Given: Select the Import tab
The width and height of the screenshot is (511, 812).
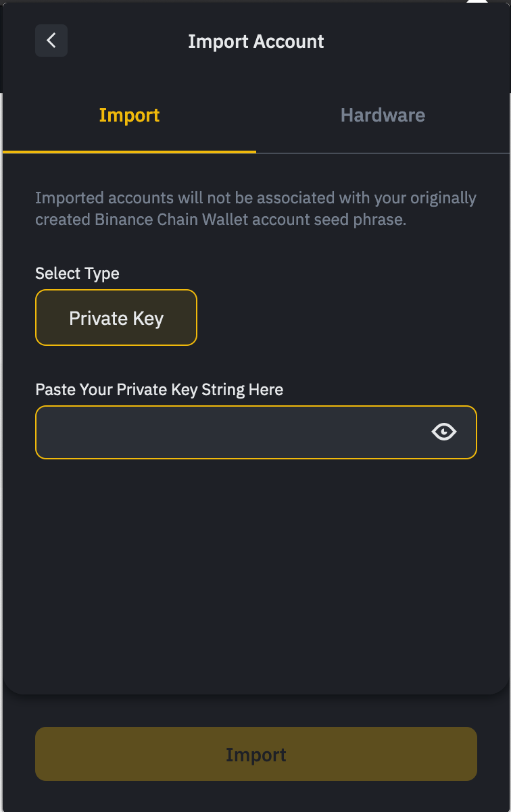Looking at the screenshot, I should [x=129, y=115].
